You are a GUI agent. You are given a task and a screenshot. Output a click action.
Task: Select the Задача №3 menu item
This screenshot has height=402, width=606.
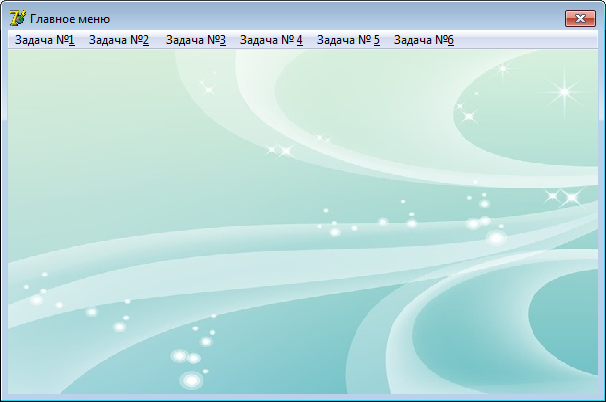(x=196, y=40)
